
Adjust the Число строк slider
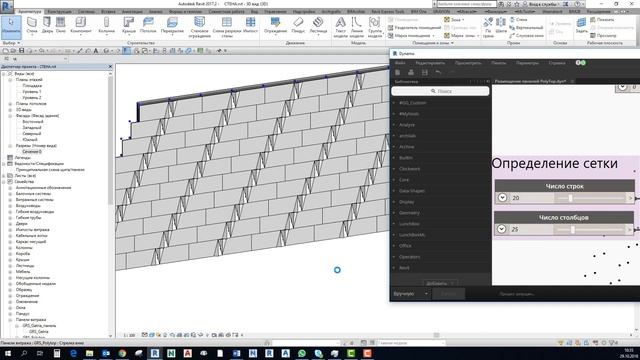coord(571,198)
